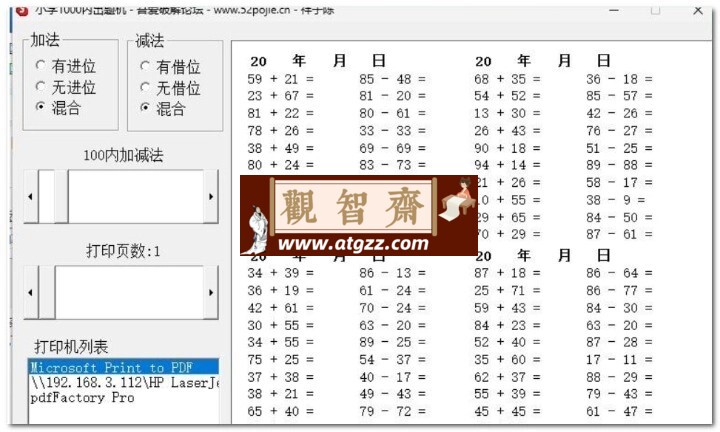
Task: Click the 100内加减法 scrollbar thumb
Action: [x=61, y=196]
